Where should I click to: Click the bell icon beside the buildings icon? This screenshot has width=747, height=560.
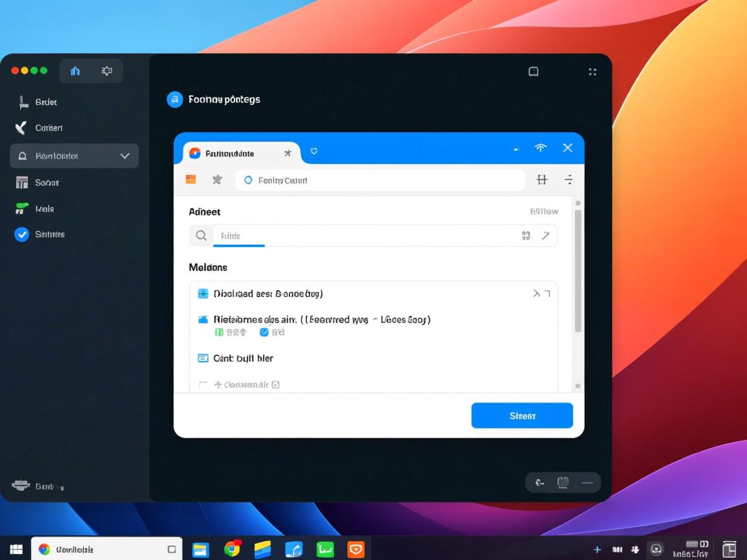pyautogui.click(x=107, y=71)
